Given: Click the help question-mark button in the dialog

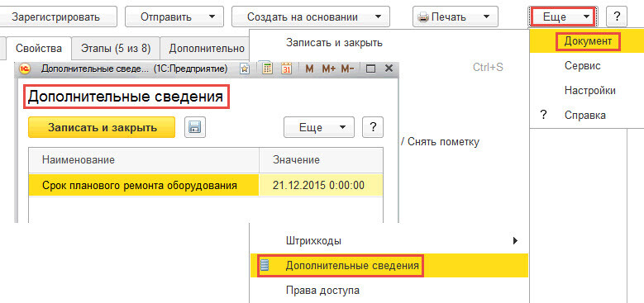Looking at the screenshot, I should pyautogui.click(x=373, y=127).
